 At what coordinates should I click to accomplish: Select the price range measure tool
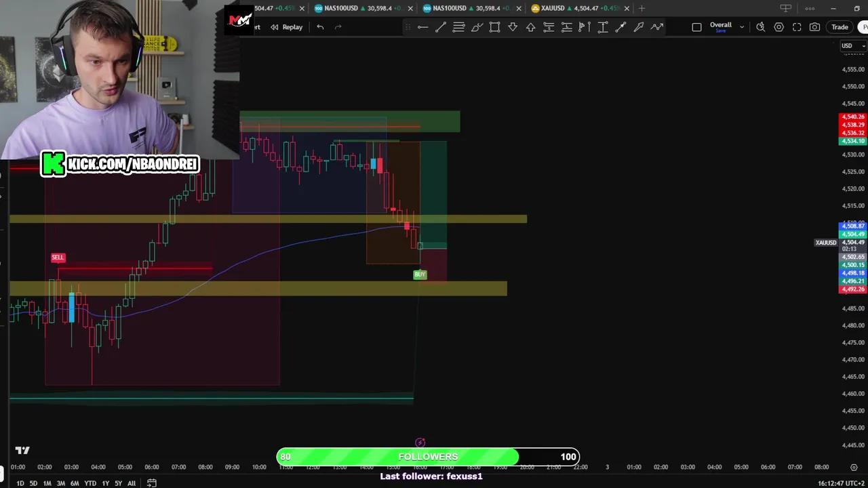602,27
